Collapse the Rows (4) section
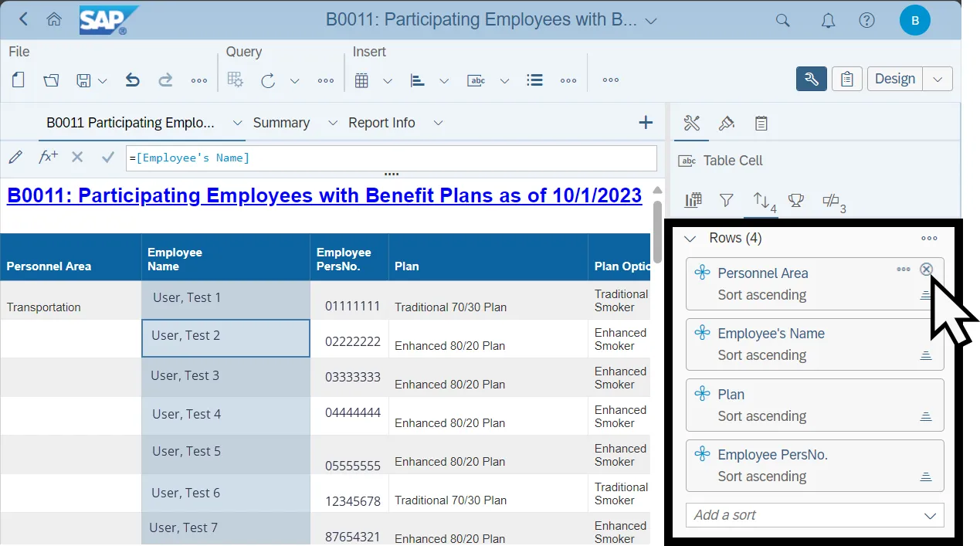 click(x=690, y=239)
